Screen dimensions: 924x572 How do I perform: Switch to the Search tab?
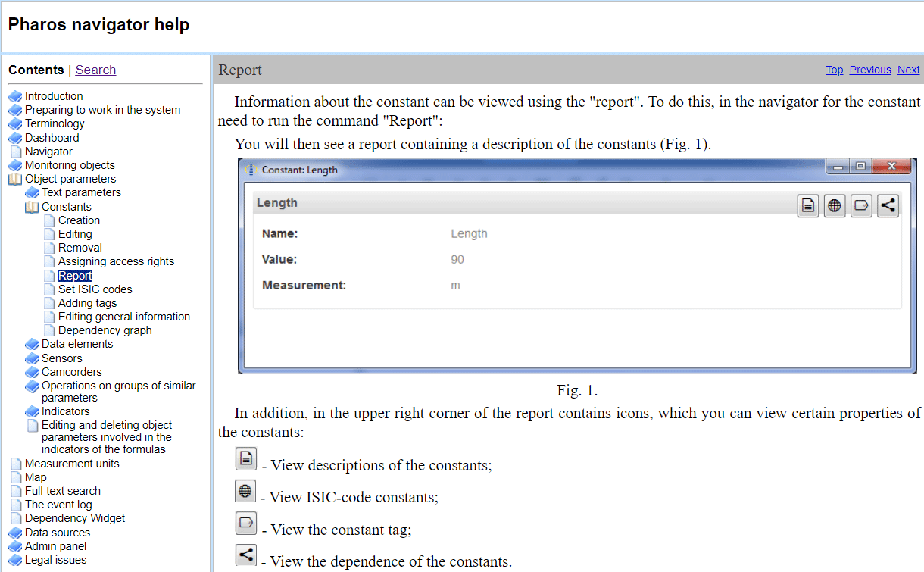point(95,70)
